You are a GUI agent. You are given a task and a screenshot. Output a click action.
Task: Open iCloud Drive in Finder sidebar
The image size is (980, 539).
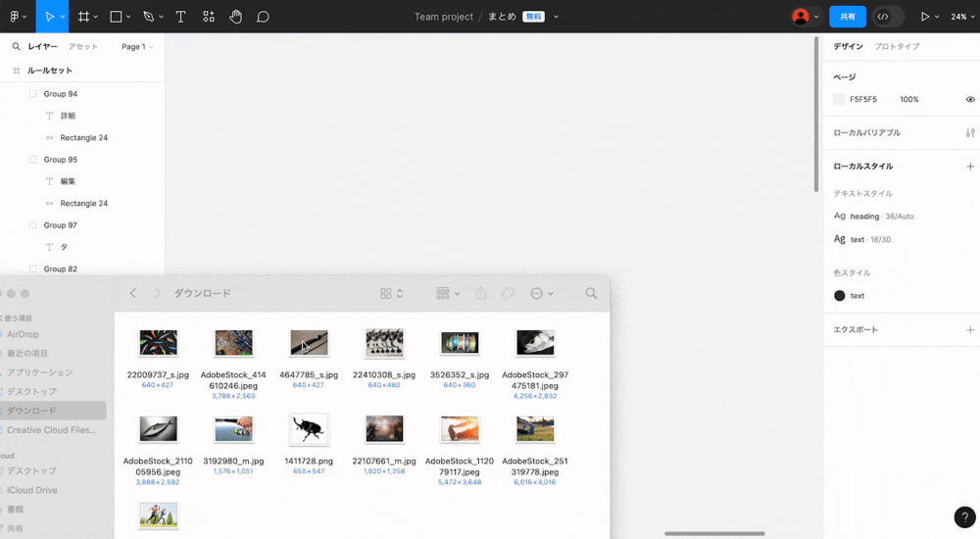point(31,490)
